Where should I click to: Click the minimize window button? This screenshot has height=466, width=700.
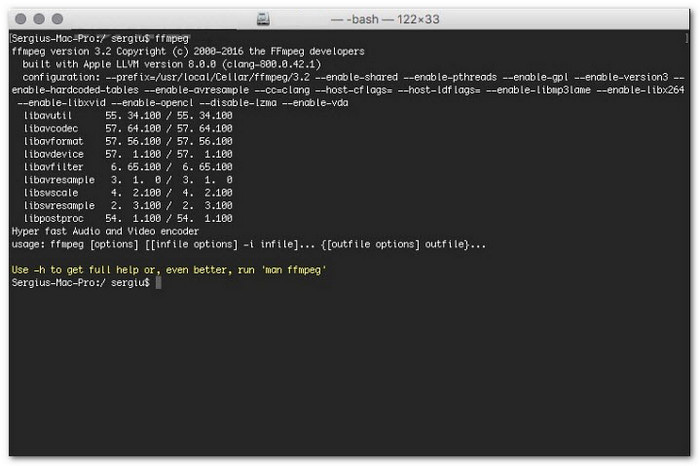tap(39, 19)
